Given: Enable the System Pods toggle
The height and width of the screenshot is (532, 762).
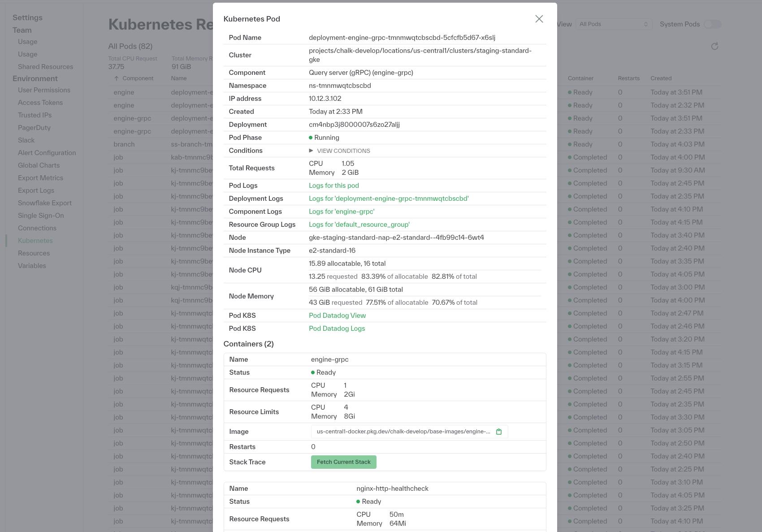Looking at the screenshot, I should 712,24.
